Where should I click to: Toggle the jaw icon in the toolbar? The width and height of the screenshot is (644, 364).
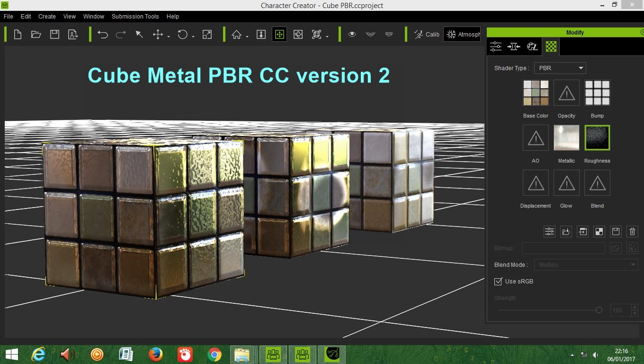tap(389, 34)
